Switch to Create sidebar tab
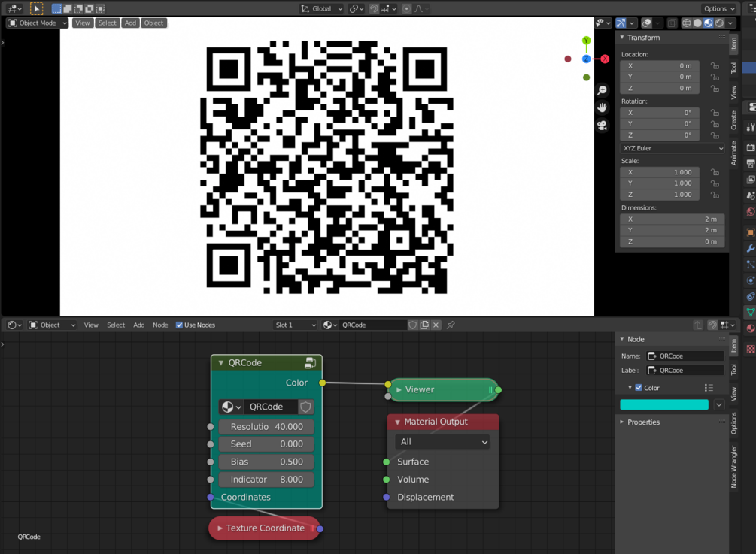 734,120
